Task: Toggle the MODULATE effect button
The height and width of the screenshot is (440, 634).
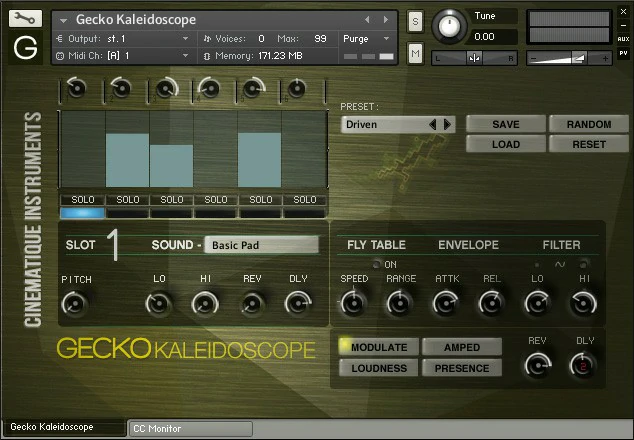Action: [x=379, y=347]
